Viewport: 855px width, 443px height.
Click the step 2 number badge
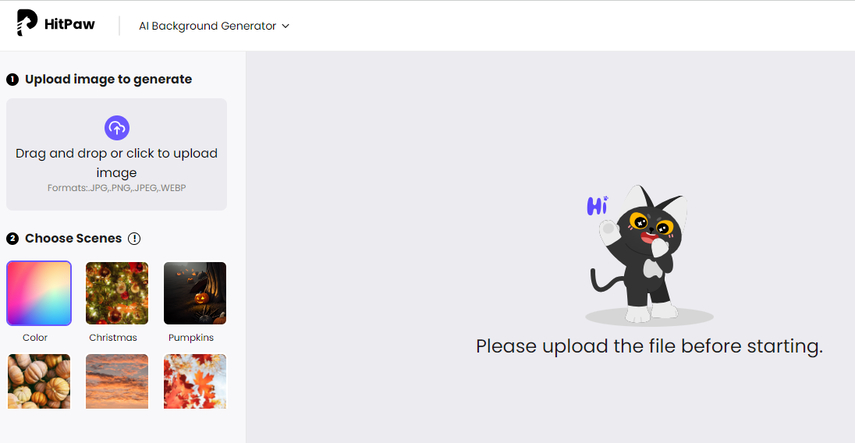pos(13,238)
